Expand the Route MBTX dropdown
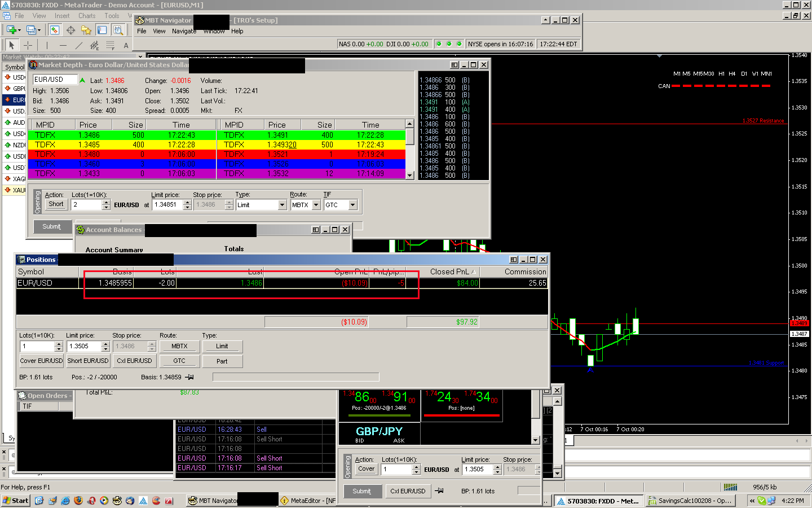Screen dimensions: 812x508 tap(316, 205)
